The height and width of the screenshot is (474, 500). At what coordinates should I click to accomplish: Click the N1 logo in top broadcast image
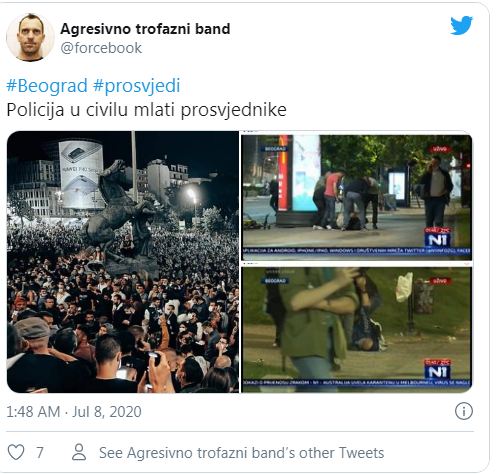click(x=438, y=238)
